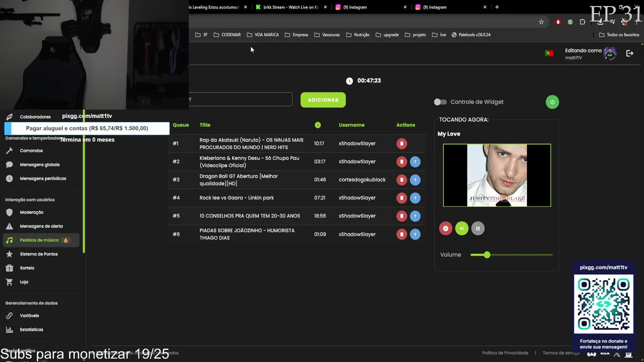The image size is (644, 362).
Task: Delete PIADAS SOBRE JOÃOZINHO request
Action: [x=401, y=234]
